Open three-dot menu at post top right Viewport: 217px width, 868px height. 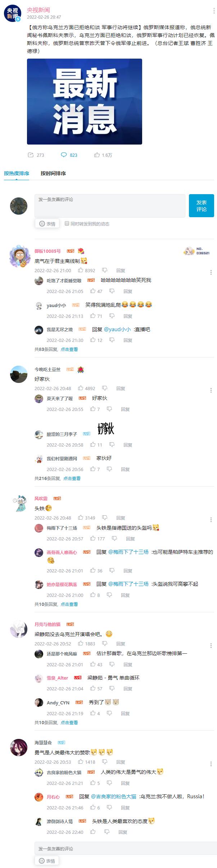pos(214,11)
